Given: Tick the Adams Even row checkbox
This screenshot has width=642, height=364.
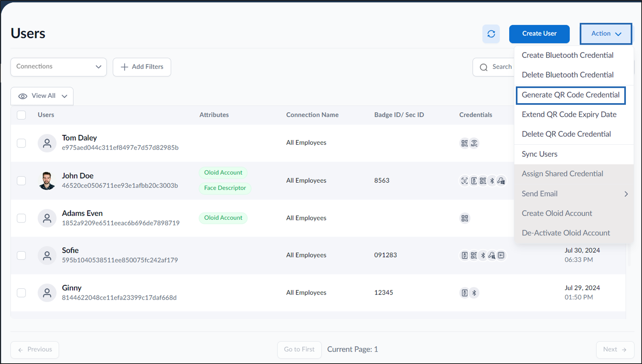Looking at the screenshot, I should click(x=21, y=218).
